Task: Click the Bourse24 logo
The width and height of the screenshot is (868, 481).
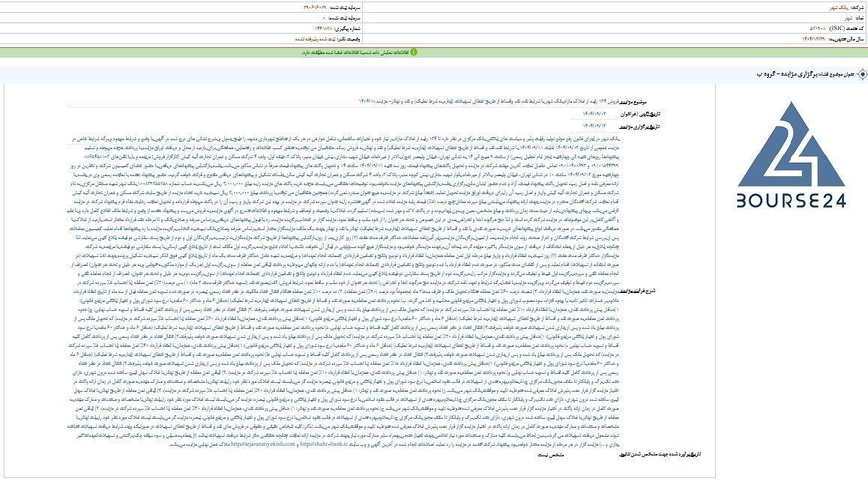Action: point(791,154)
